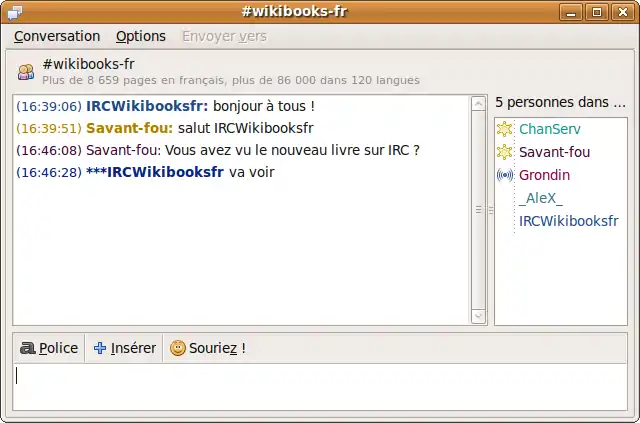The width and height of the screenshot is (640, 423).
Task: Click the divider handle between chat and user list
Action: [x=489, y=210]
